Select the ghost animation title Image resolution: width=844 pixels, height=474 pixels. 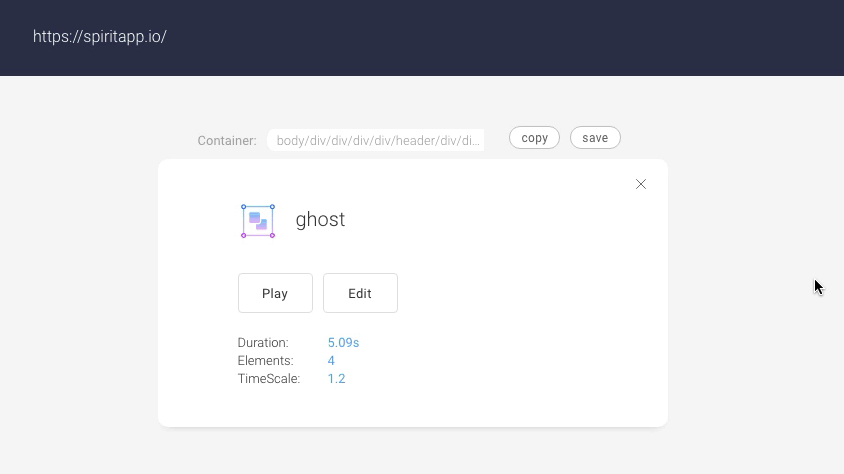click(320, 220)
